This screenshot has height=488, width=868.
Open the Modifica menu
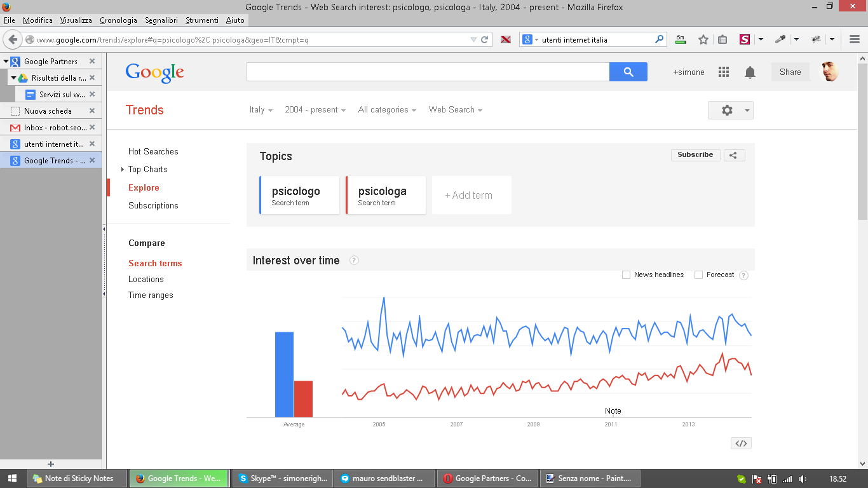37,20
